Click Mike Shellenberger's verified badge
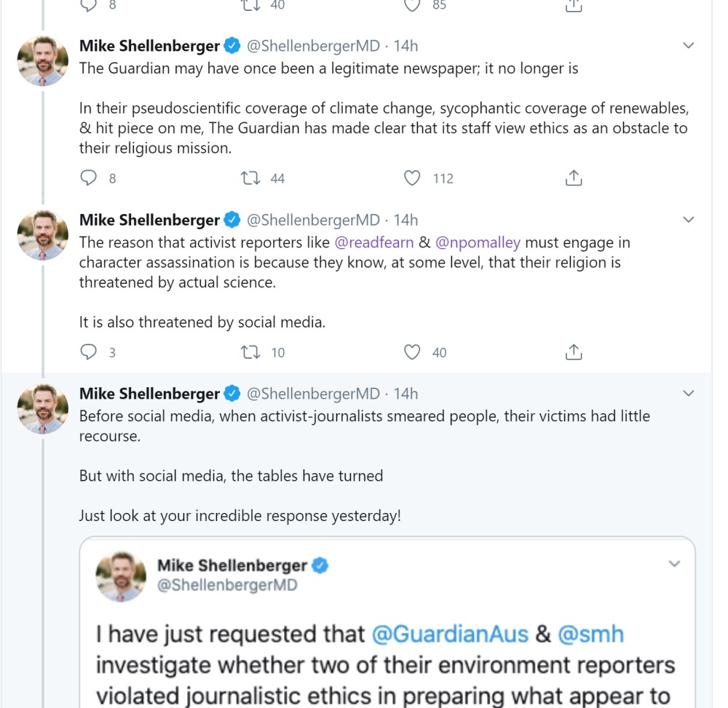This screenshot has width=728, height=708. pos(232,45)
